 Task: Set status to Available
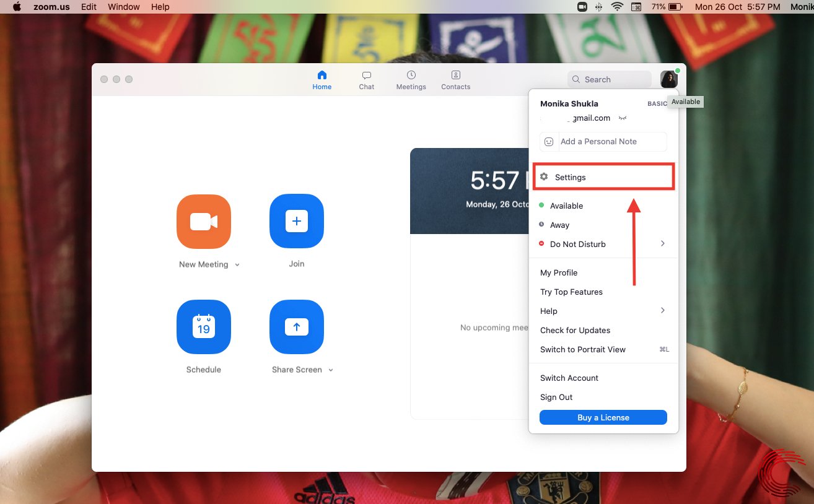click(567, 206)
